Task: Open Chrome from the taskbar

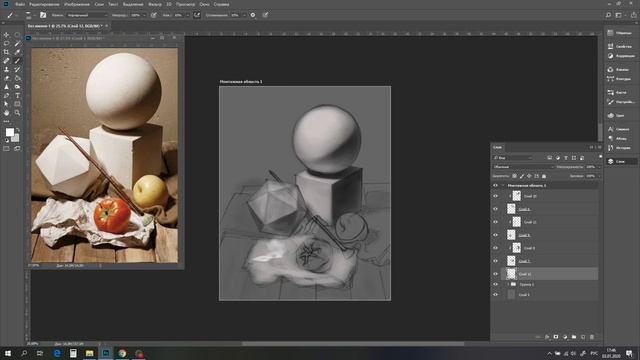Action: [x=122, y=353]
